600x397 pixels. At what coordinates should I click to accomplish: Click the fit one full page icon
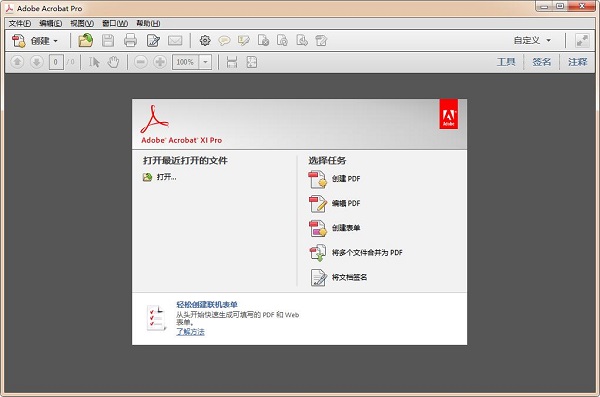pos(252,62)
